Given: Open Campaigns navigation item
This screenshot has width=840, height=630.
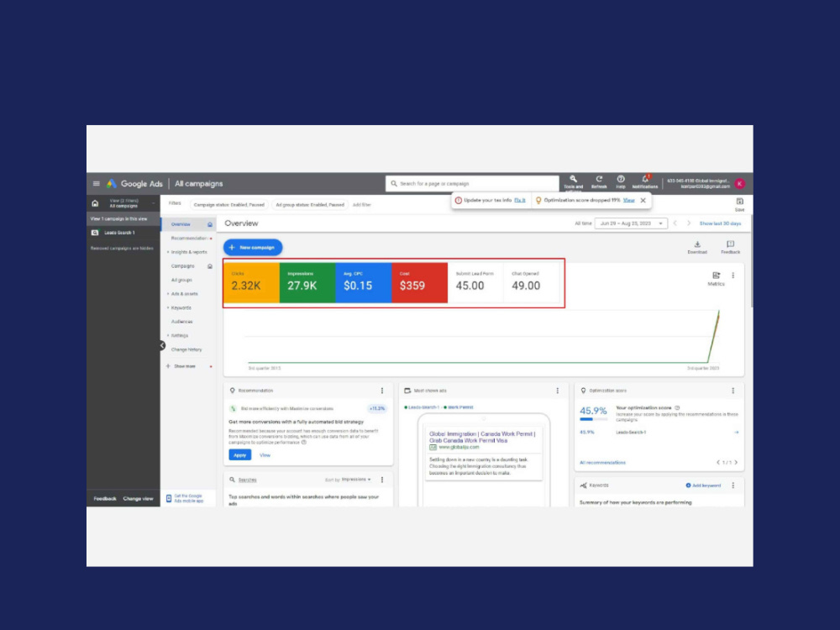Looking at the screenshot, I should (x=182, y=265).
